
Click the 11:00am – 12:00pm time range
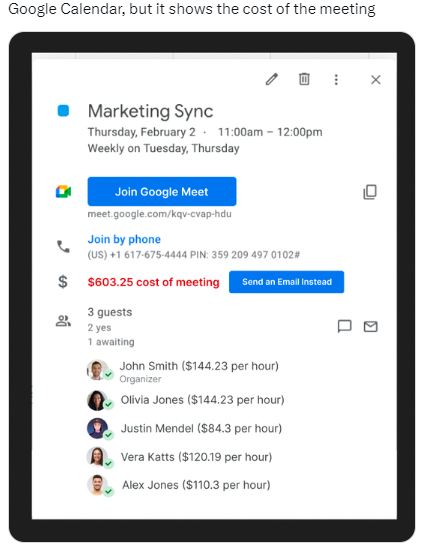[x=270, y=132]
